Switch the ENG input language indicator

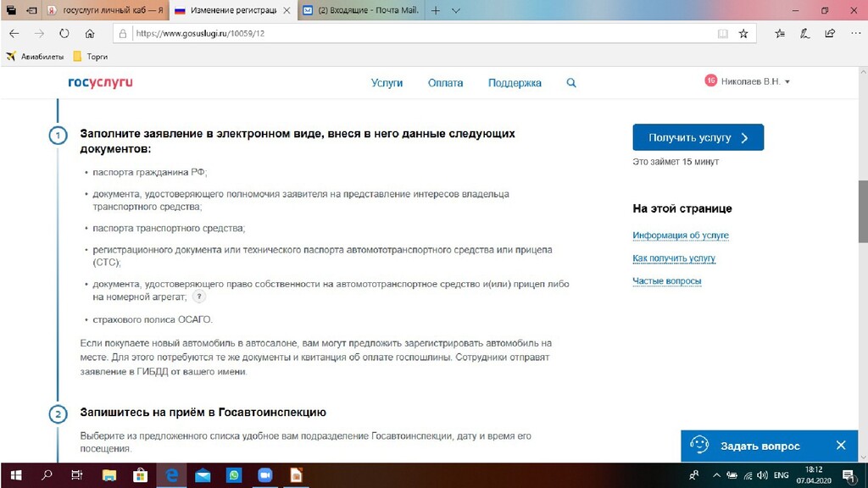click(781, 475)
